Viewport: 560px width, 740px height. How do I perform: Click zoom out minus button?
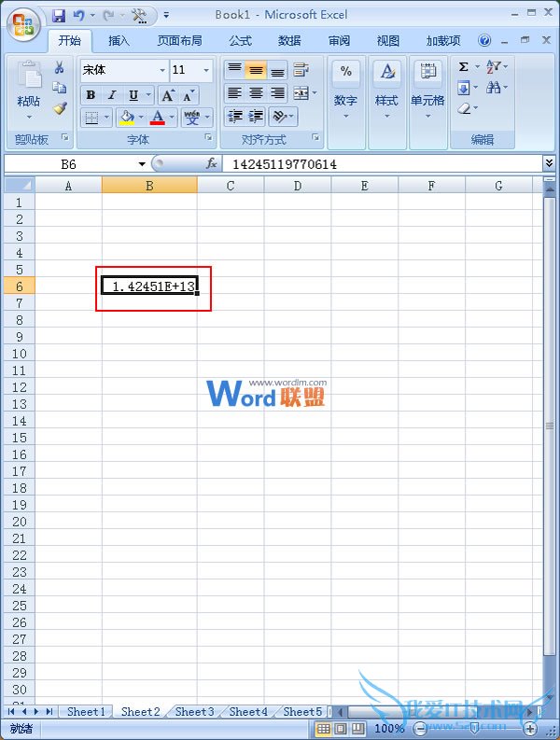(x=419, y=729)
